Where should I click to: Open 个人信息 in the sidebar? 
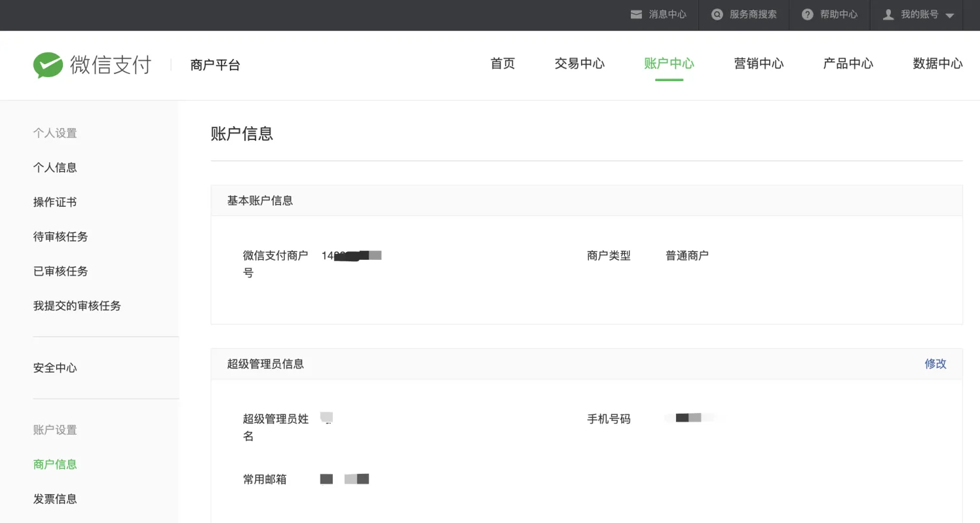tap(55, 168)
